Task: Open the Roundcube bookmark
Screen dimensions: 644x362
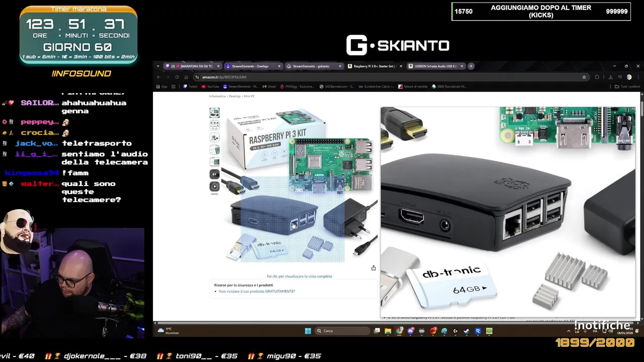Action: (449, 86)
